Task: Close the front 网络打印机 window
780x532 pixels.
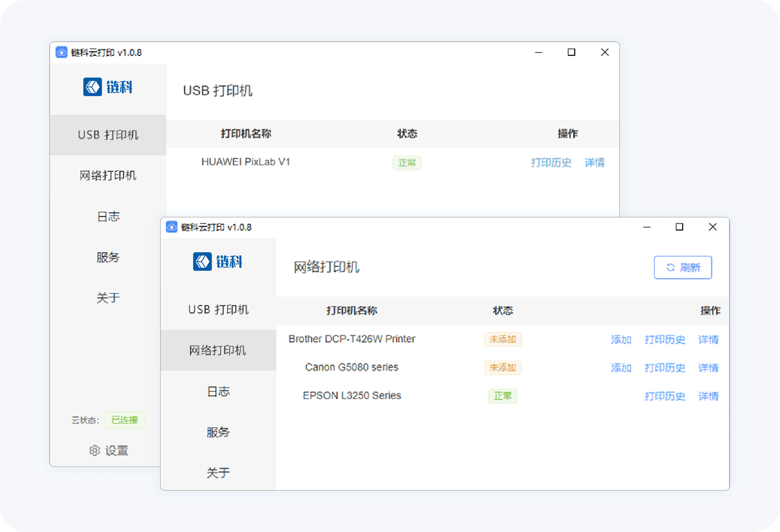Action: pos(713,227)
